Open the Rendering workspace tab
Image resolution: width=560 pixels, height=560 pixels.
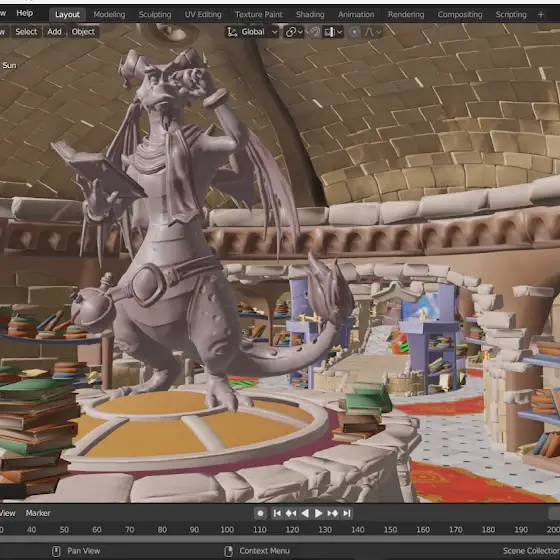(x=406, y=14)
